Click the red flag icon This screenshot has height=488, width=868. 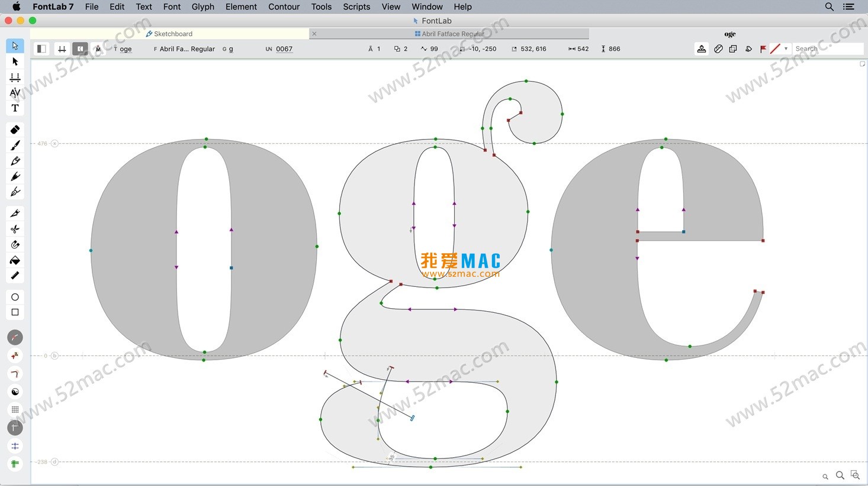763,49
